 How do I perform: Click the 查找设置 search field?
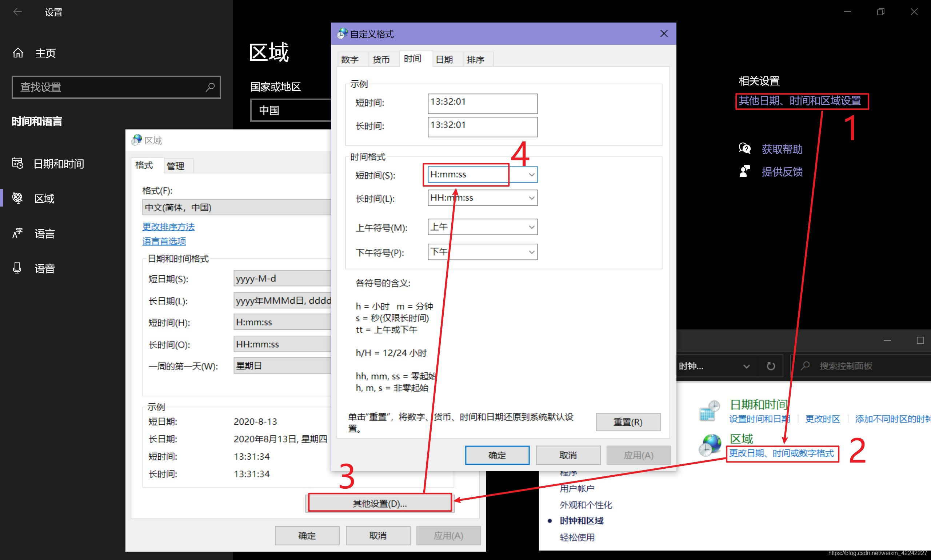pyautogui.click(x=116, y=87)
